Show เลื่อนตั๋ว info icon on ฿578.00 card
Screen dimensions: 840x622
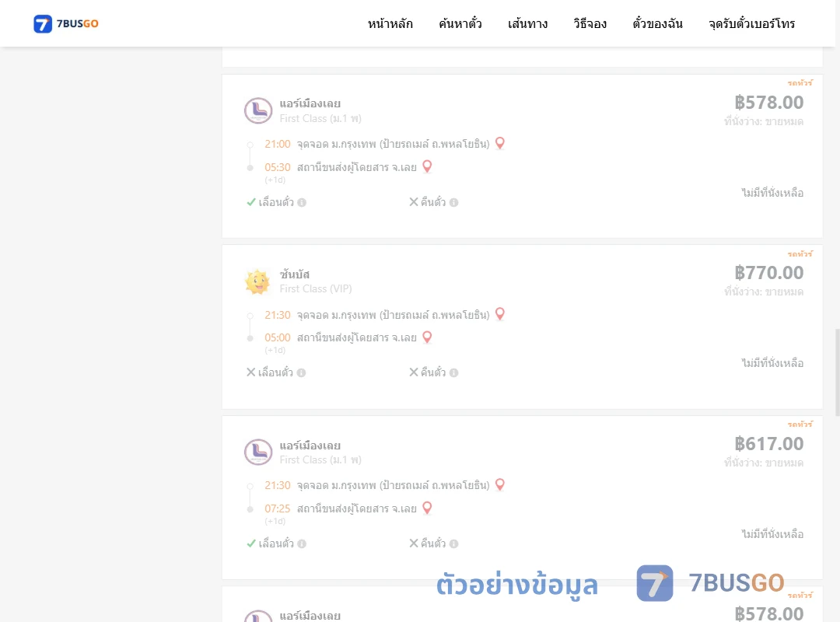[302, 202]
